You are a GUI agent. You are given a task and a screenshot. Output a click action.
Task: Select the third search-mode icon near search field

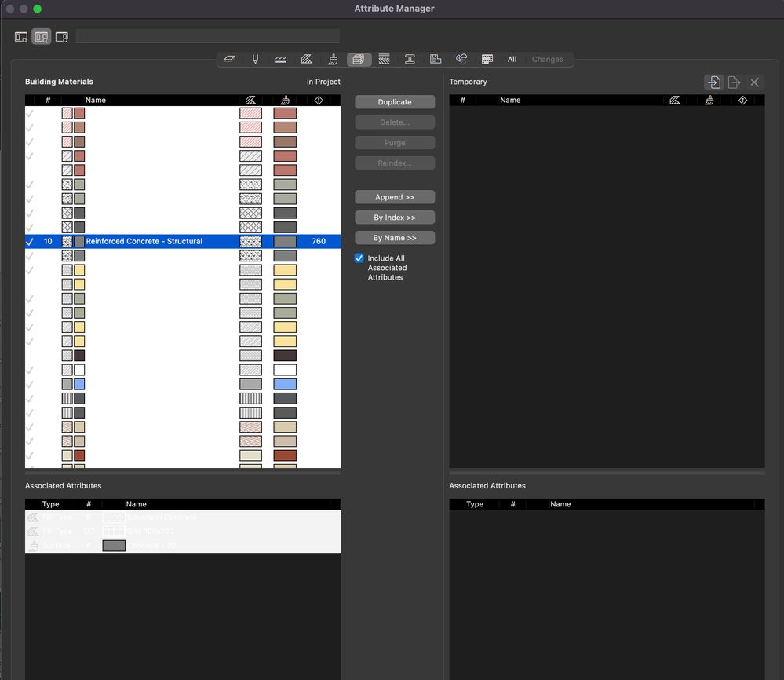(62, 37)
